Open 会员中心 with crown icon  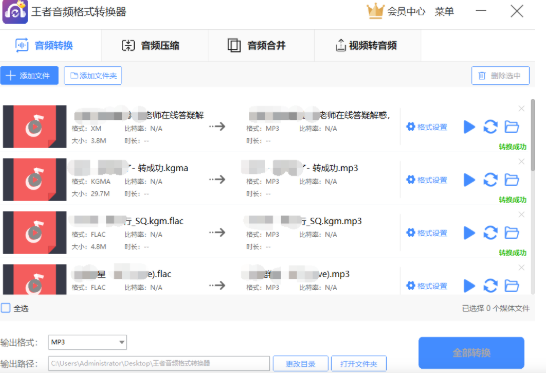tap(396, 11)
